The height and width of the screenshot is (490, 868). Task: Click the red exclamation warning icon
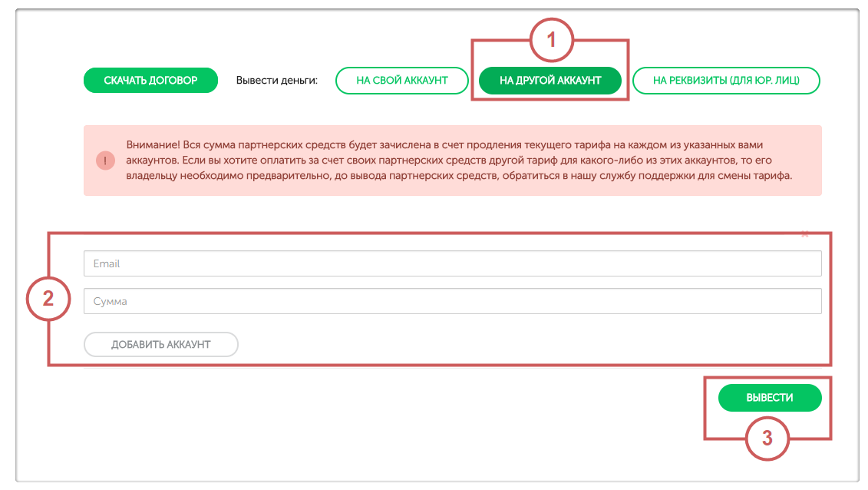(105, 161)
